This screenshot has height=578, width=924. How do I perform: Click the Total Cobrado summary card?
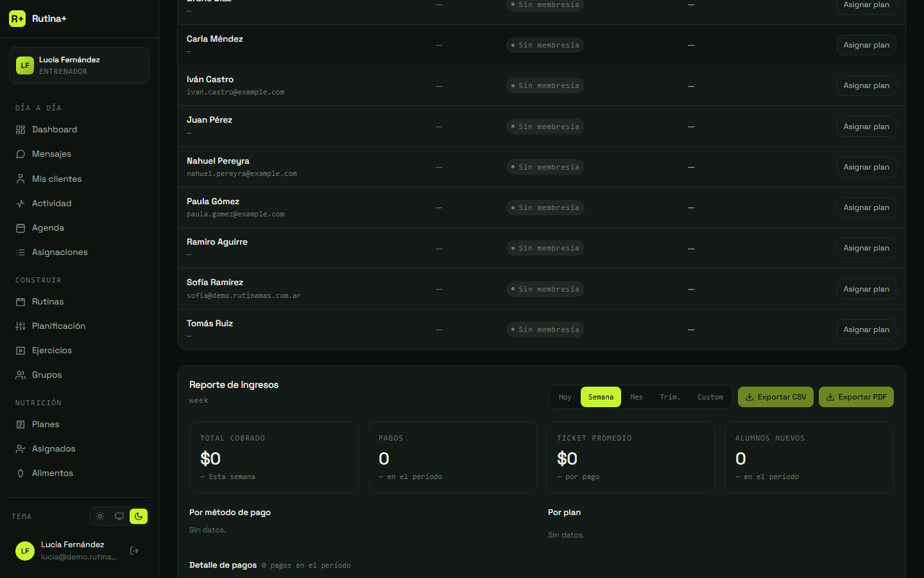pyautogui.click(x=274, y=457)
